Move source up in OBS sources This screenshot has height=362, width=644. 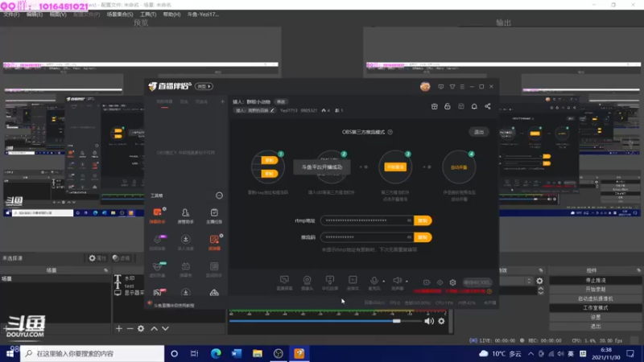[154, 328]
